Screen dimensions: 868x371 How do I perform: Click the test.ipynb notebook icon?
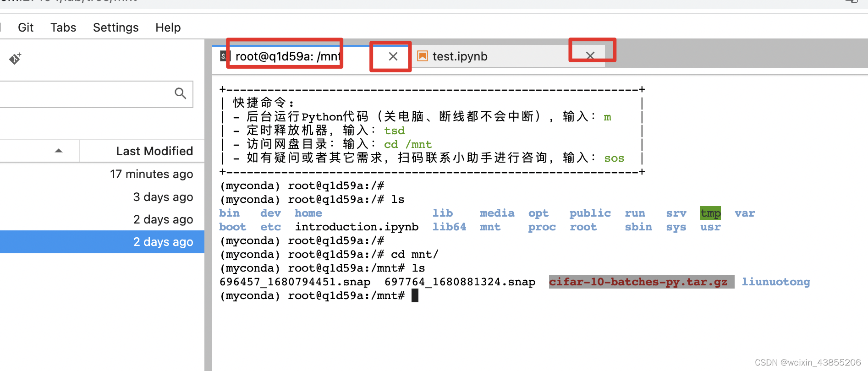(x=422, y=56)
